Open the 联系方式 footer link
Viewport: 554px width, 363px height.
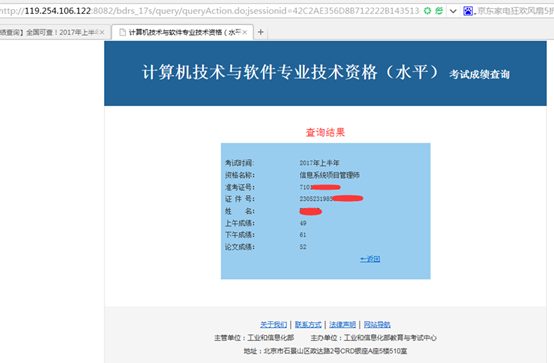(x=308, y=324)
